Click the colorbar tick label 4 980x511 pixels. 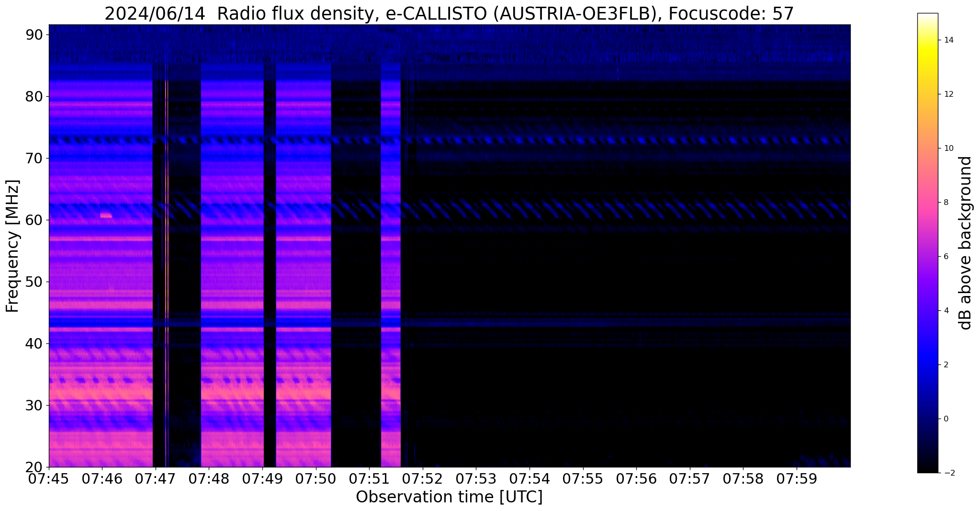(x=946, y=311)
